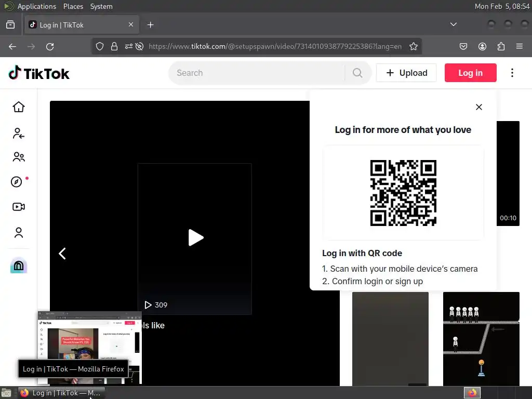Click the show desktop icon in taskbar
This screenshot has height=399, width=532.
coord(6,393)
